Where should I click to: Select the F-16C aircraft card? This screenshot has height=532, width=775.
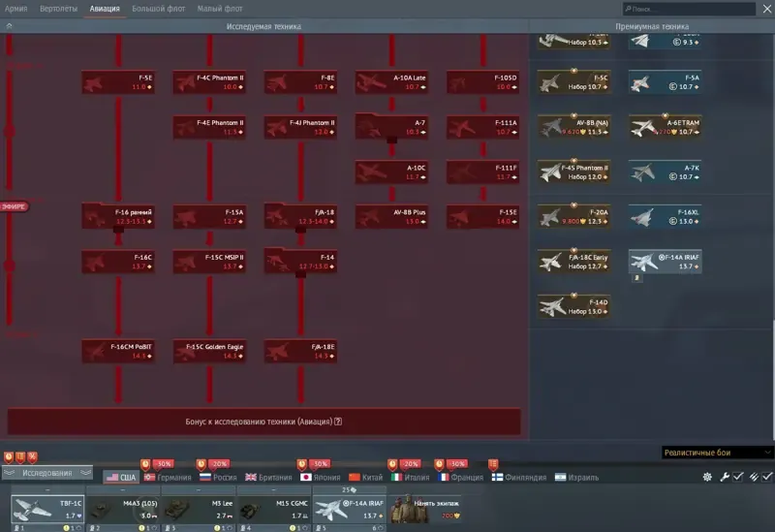(118, 262)
